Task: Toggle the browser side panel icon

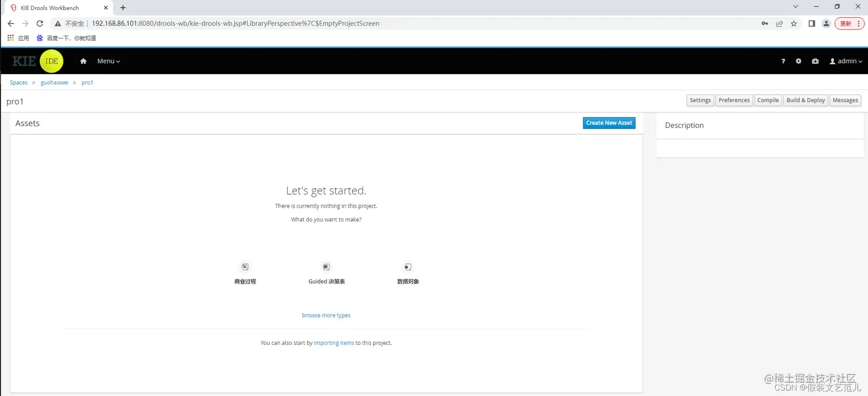Action: [812, 24]
